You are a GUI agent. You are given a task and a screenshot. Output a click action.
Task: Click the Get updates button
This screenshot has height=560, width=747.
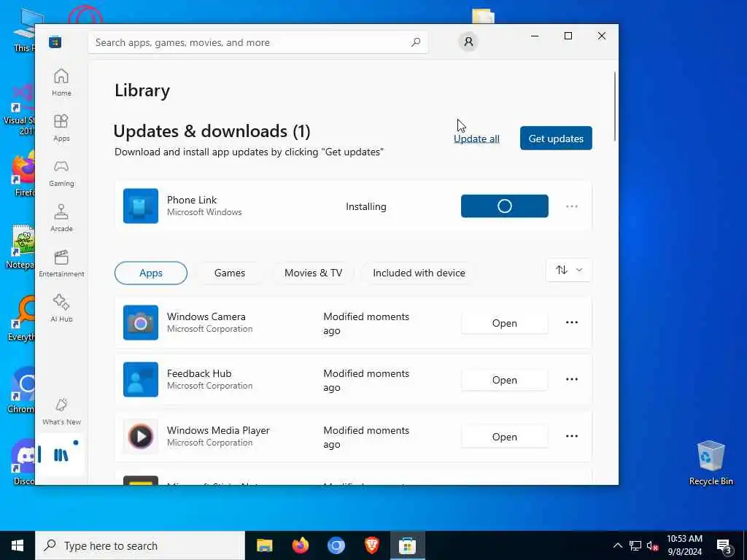[x=556, y=138]
